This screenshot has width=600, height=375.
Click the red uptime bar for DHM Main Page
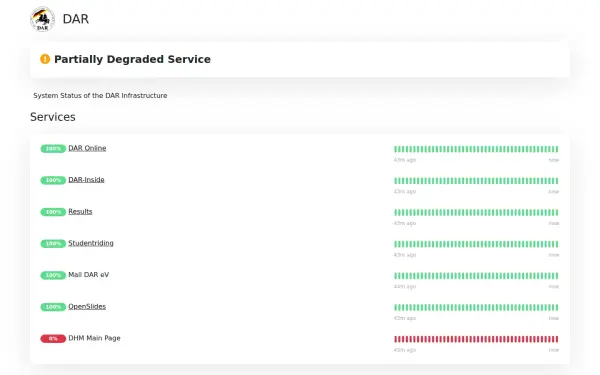[x=476, y=339]
